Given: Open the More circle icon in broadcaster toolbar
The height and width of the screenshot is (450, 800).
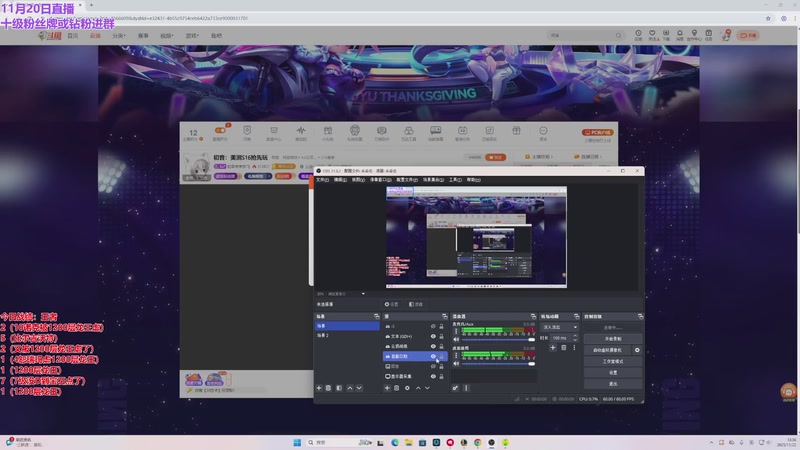Looking at the screenshot, I should (543, 131).
